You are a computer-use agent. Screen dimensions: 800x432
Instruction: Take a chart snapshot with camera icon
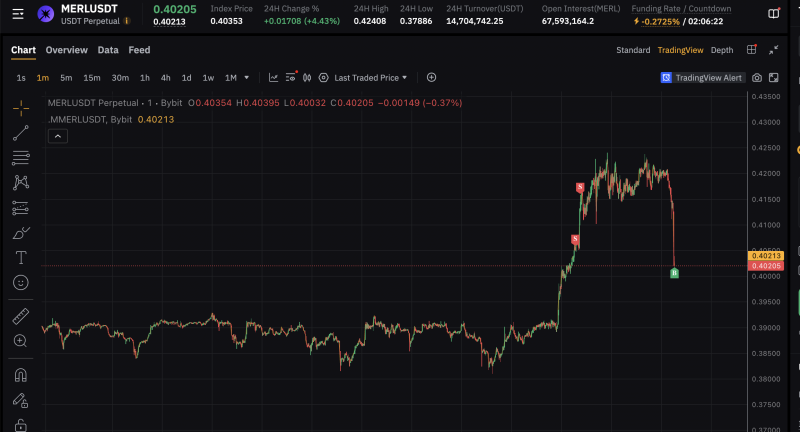click(757, 77)
